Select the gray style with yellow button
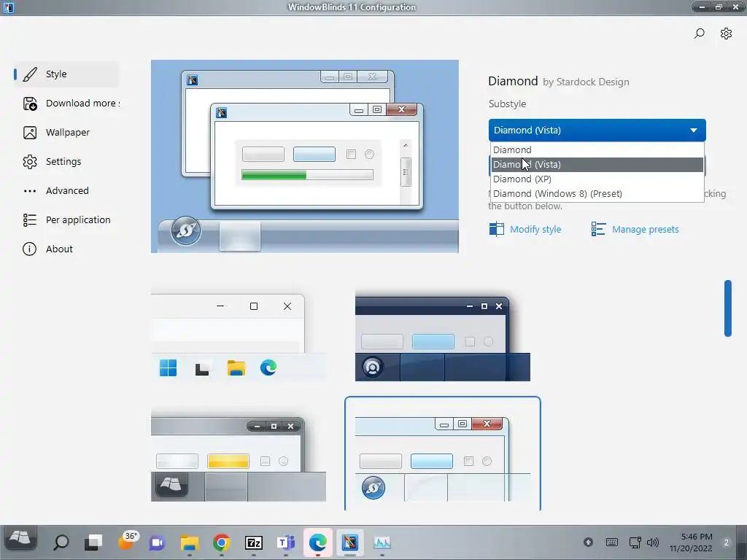Viewport: 747px width, 560px height. point(239,456)
